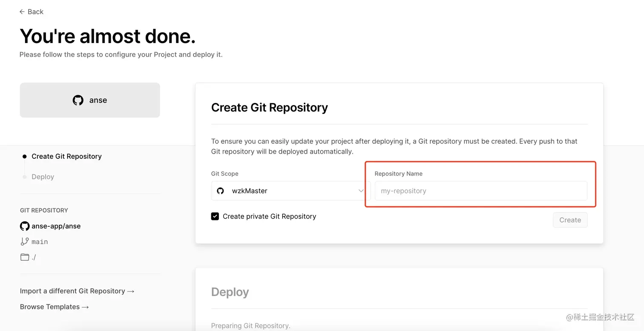Click the Deploy section heading
The width and height of the screenshot is (644, 331).
click(230, 292)
